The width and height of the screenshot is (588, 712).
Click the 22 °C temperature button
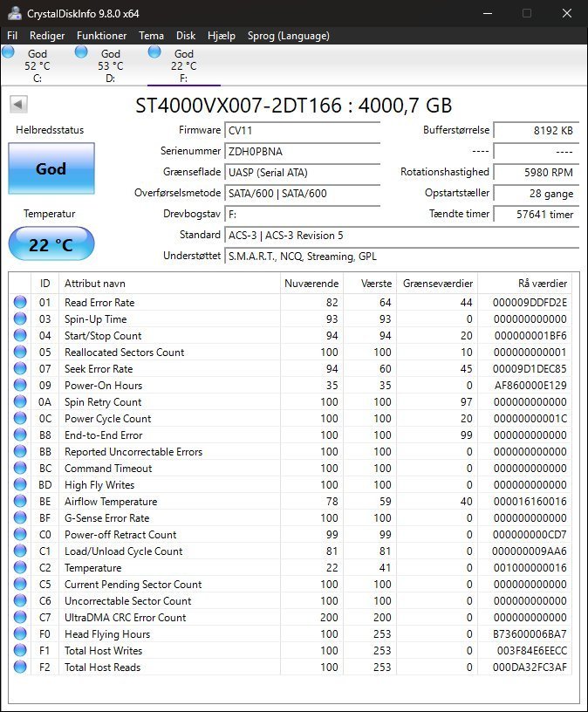tap(51, 244)
